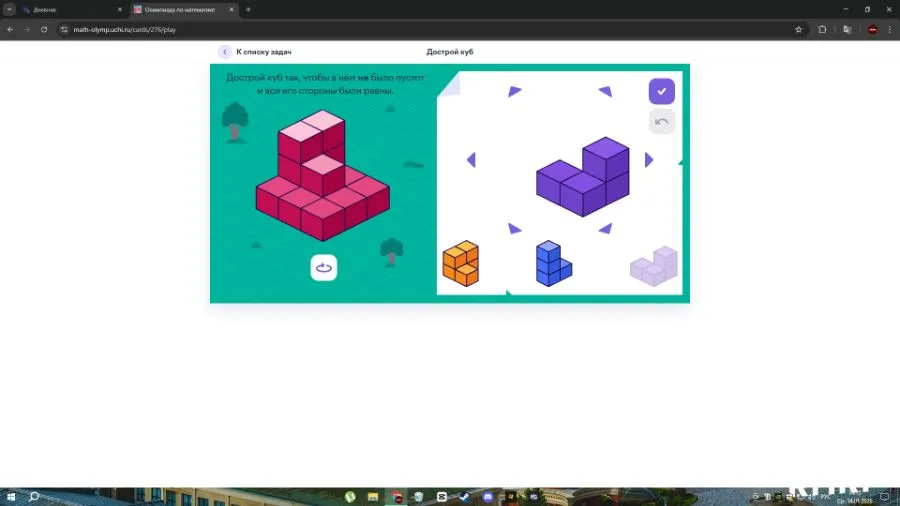Open the site information icon in the address bar
The width and height of the screenshot is (900, 506).
[x=64, y=29]
